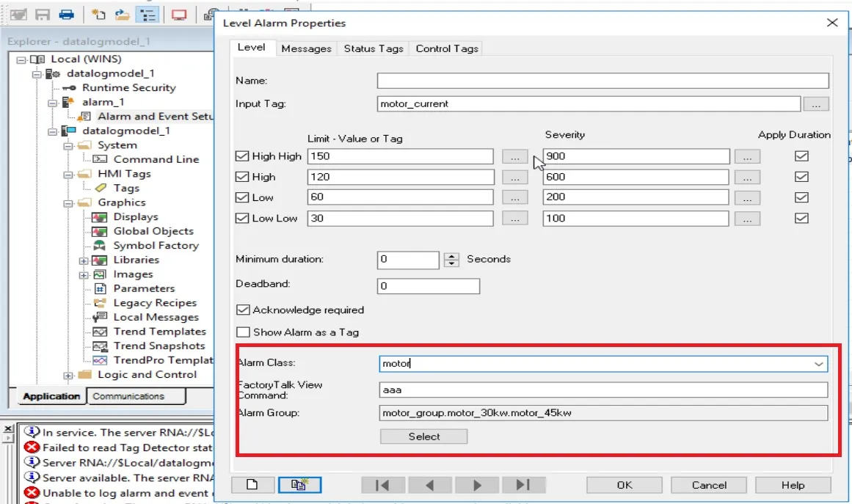Go to last alarm record button
852x504 pixels.
(523, 485)
